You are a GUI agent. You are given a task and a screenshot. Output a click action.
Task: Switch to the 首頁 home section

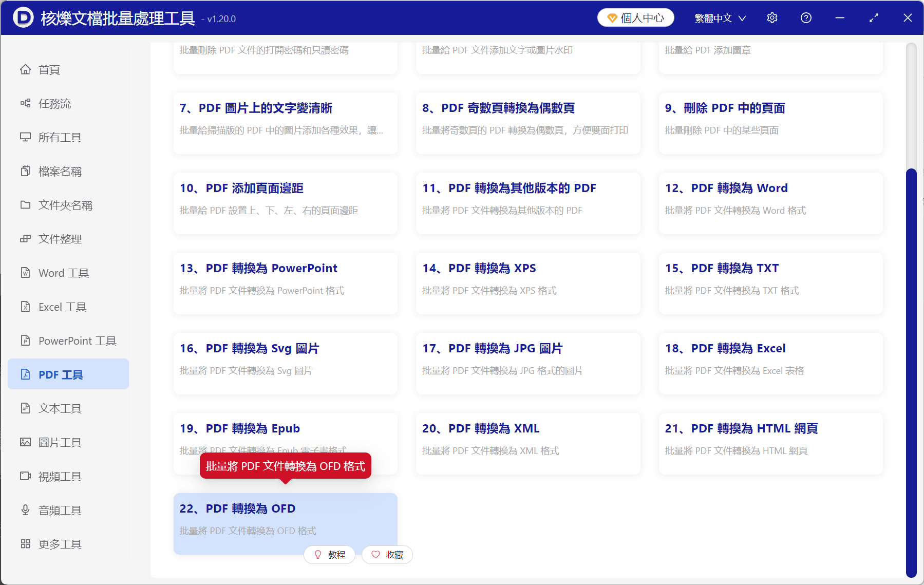pyautogui.click(x=49, y=69)
